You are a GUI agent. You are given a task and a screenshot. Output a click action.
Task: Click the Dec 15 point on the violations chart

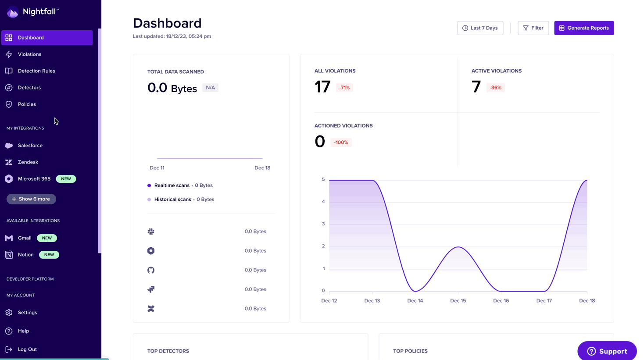pos(458,247)
